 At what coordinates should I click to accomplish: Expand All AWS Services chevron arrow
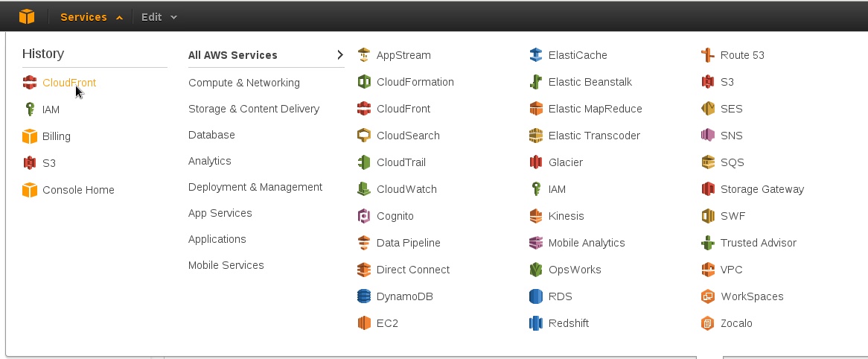point(340,55)
